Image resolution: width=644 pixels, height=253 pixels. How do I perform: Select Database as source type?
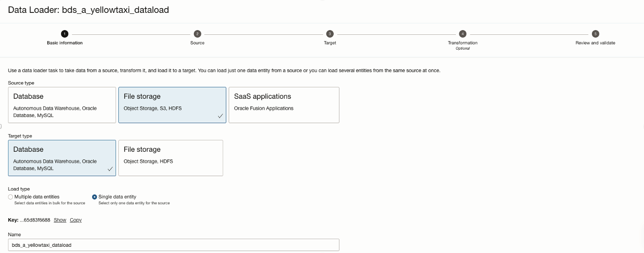[x=62, y=105]
